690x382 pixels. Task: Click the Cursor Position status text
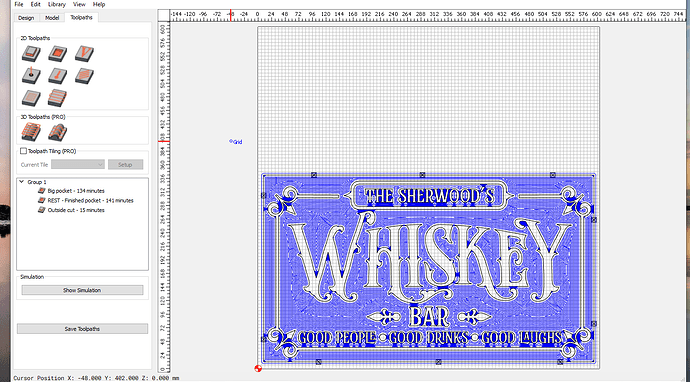(x=96, y=378)
